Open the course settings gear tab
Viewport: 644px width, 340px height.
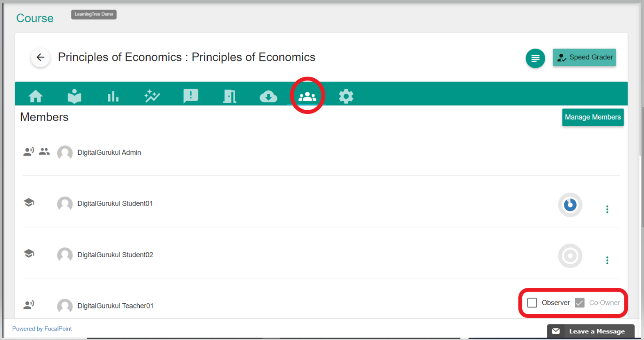346,96
